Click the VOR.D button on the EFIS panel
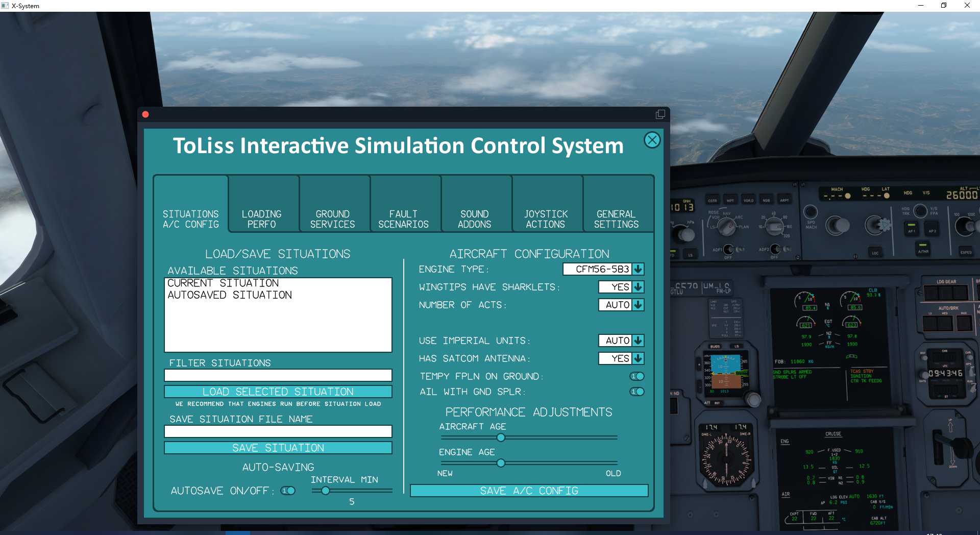Screen dimensions: 980x535 748,200
